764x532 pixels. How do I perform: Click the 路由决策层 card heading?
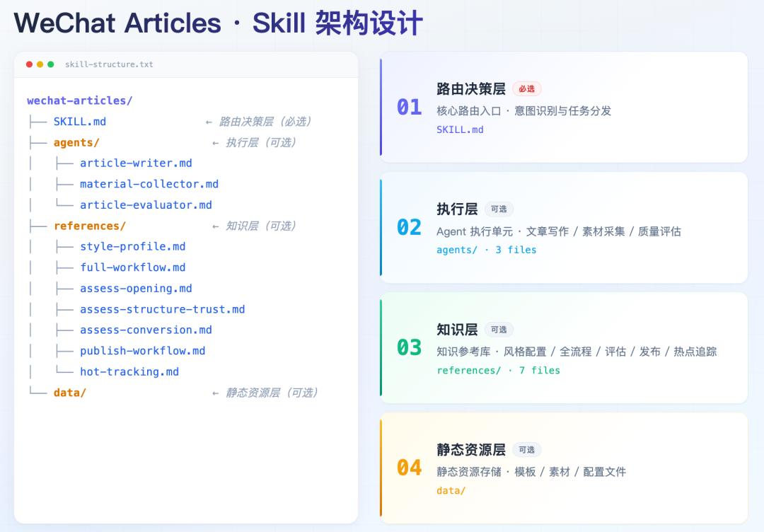(x=470, y=89)
